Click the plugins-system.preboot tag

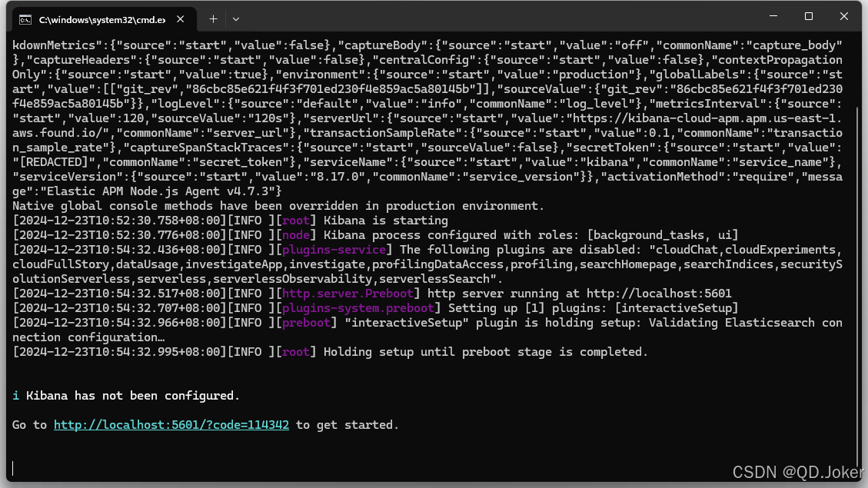click(x=358, y=308)
